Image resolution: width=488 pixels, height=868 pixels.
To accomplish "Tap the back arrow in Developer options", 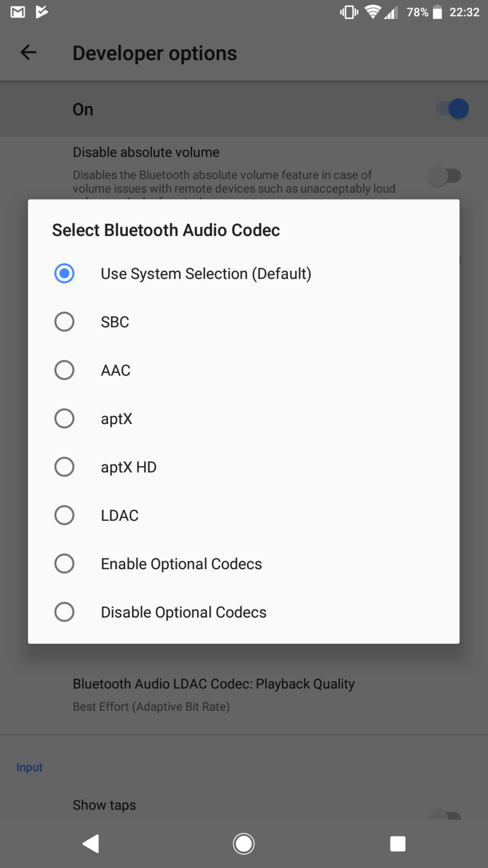I will [x=28, y=53].
